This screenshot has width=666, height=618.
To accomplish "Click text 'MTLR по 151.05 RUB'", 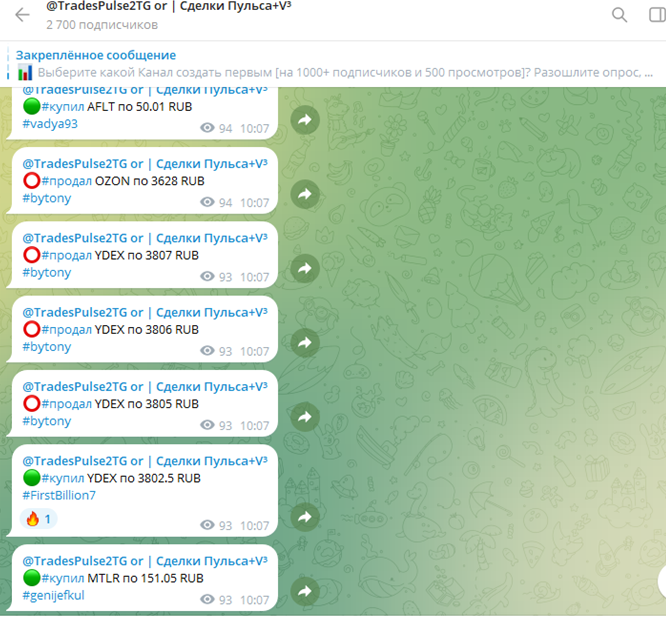I will [146, 578].
